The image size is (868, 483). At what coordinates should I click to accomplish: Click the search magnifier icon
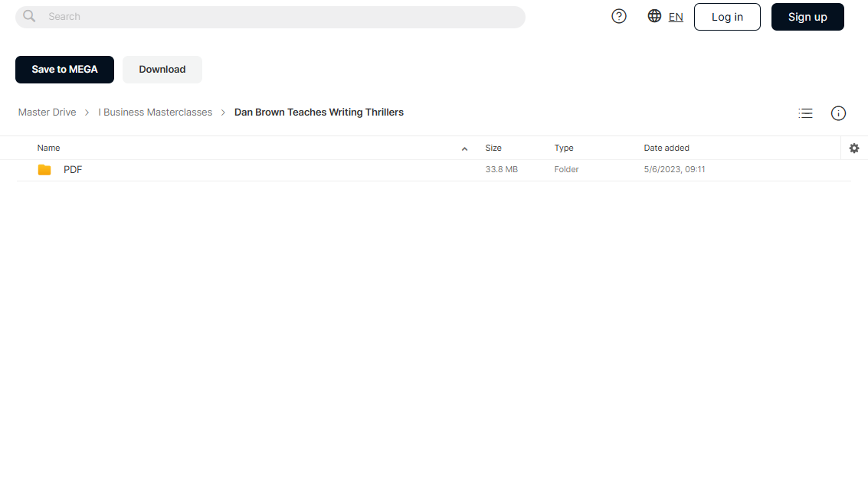[x=29, y=17]
